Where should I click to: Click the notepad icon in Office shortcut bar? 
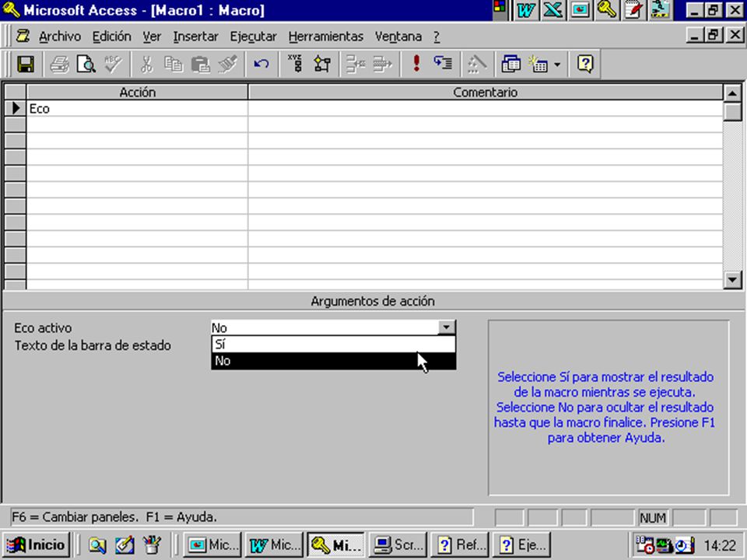pos(633,10)
